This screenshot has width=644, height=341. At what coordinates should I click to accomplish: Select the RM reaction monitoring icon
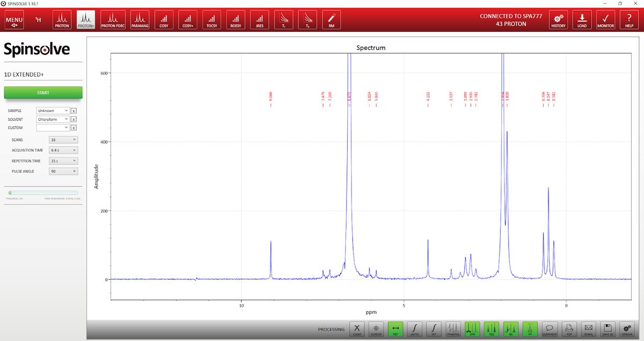(332, 20)
